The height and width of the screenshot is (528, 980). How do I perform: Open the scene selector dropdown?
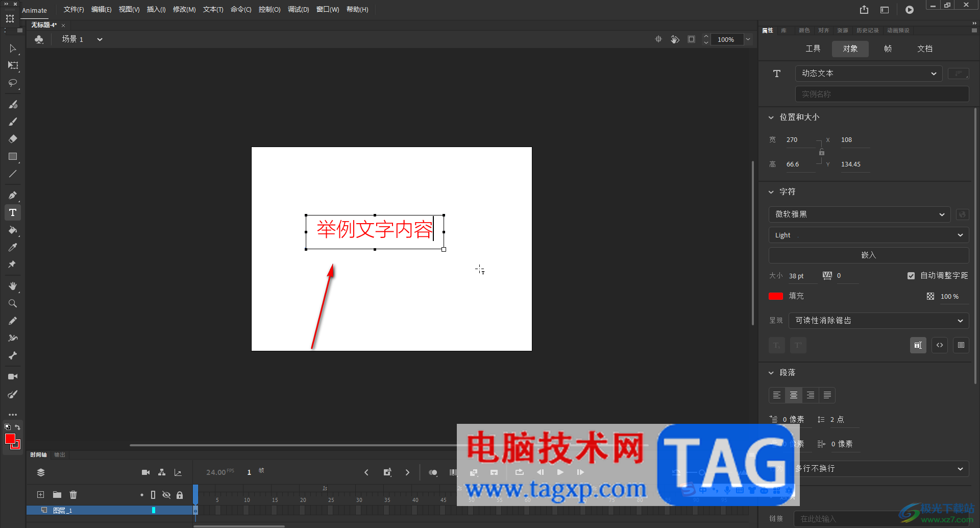click(x=100, y=39)
